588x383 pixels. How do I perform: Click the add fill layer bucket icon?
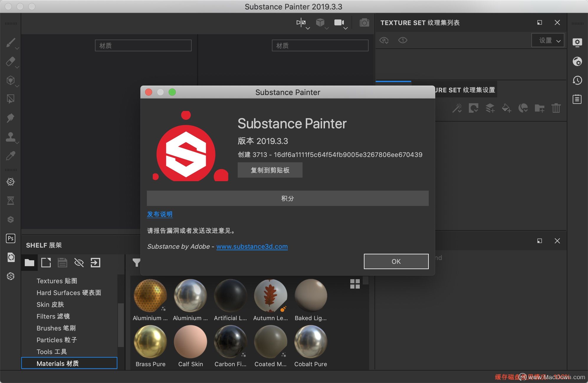coord(507,108)
